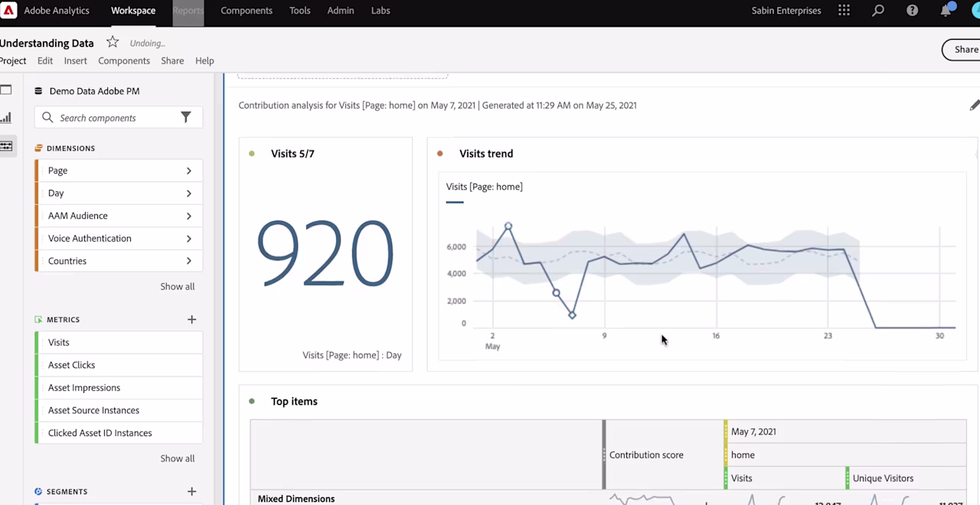Screen dimensions: 980x505
Task: Expand the Voice Authentication chevron
Action: tap(189, 239)
